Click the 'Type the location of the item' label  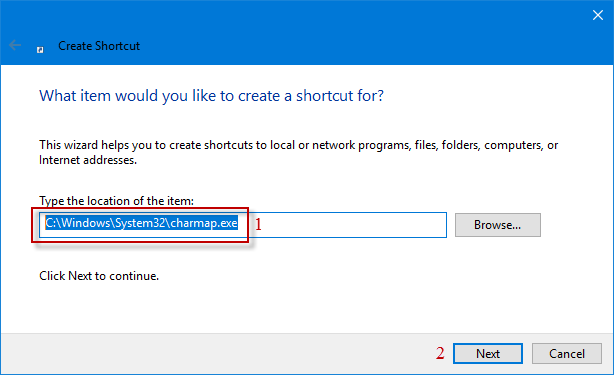(x=116, y=201)
